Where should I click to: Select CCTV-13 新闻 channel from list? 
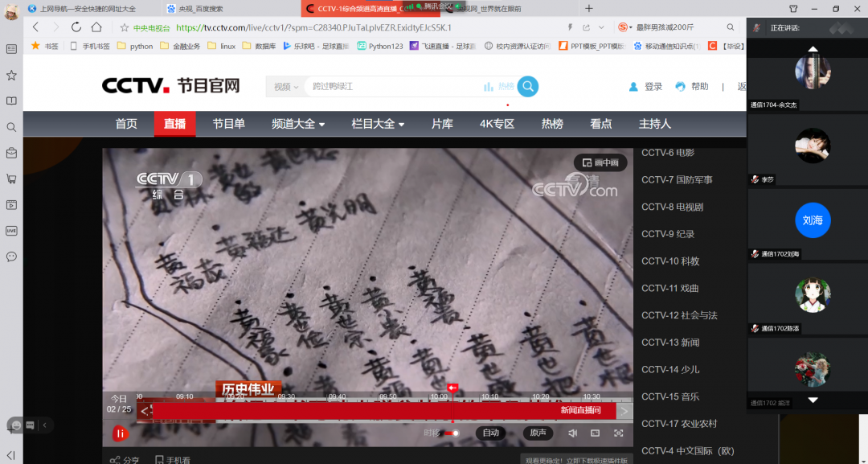pos(670,343)
